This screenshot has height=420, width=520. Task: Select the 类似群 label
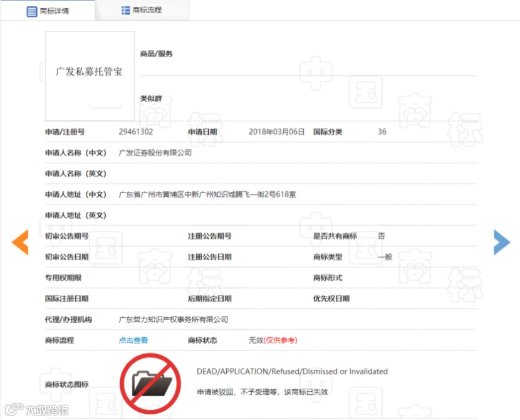pyautogui.click(x=151, y=98)
